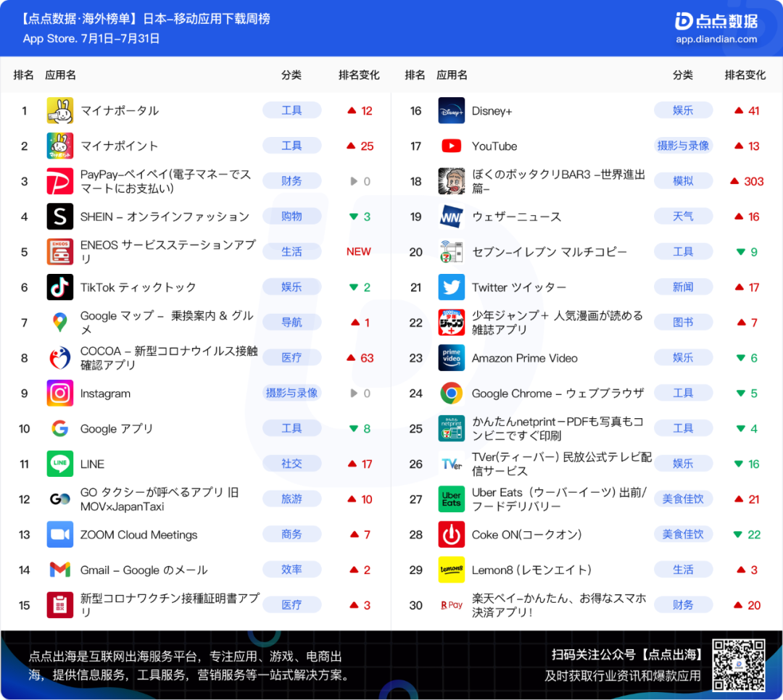The height and width of the screenshot is (700, 783).
Task: Click the 摄影与录像 tag for Instagram
Action: tap(291, 393)
